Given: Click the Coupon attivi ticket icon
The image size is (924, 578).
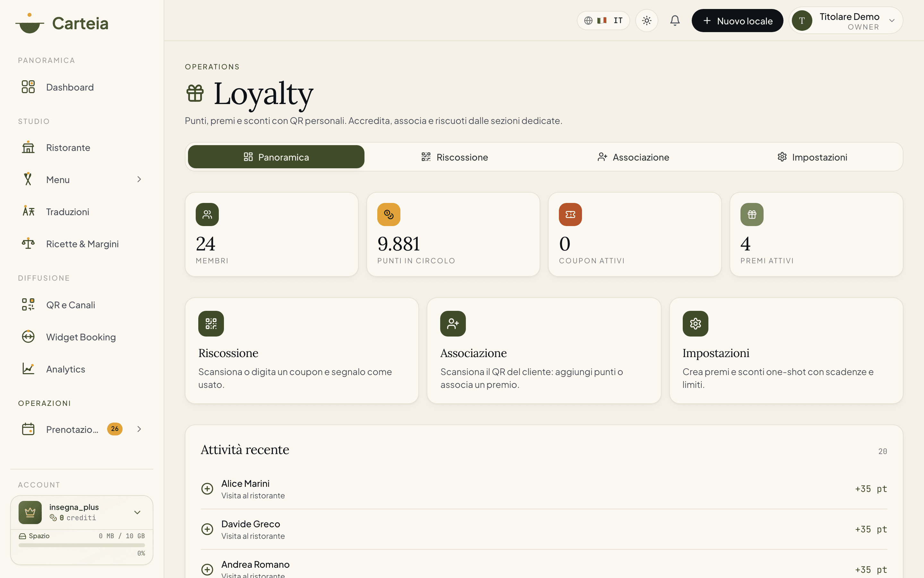Looking at the screenshot, I should coord(570,215).
